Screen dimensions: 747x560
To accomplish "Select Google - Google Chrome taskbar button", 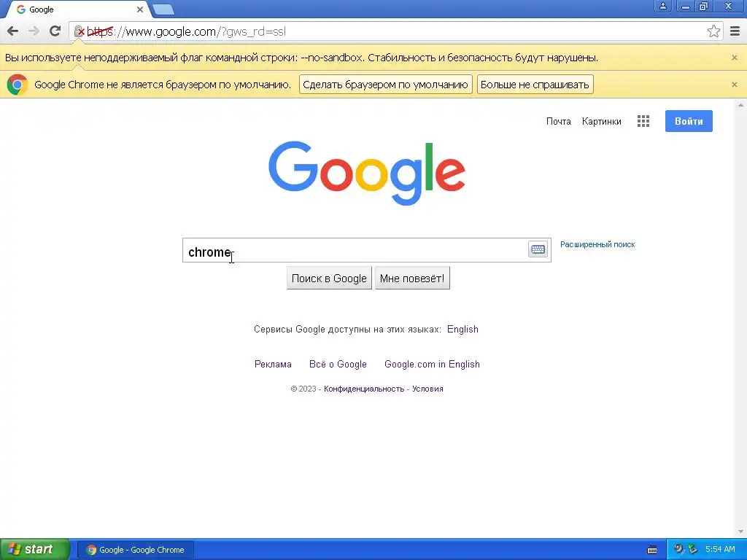I will [136, 550].
